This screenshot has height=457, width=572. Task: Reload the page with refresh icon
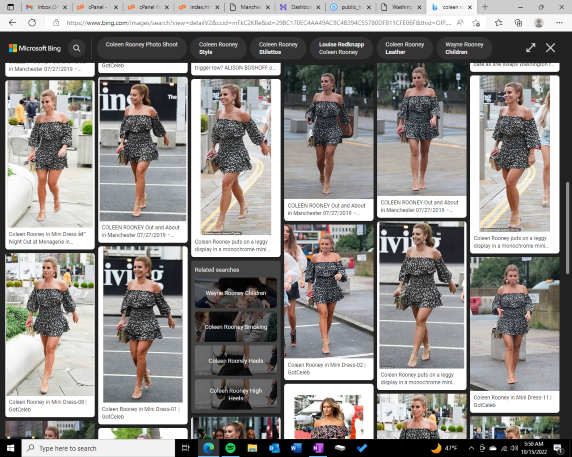pos(32,23)
